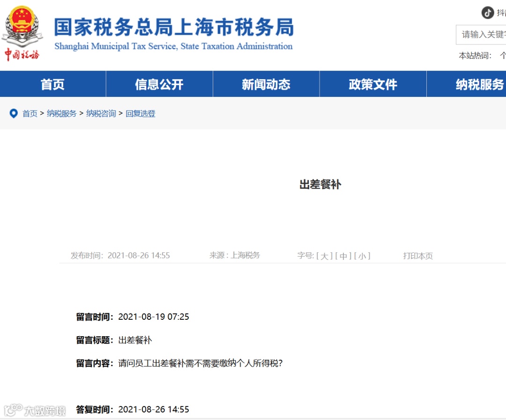Open the 纳税咨询 breadcrumb link
Screen dimensions: 506x420
pyautogui.click(x=100, y=113)
